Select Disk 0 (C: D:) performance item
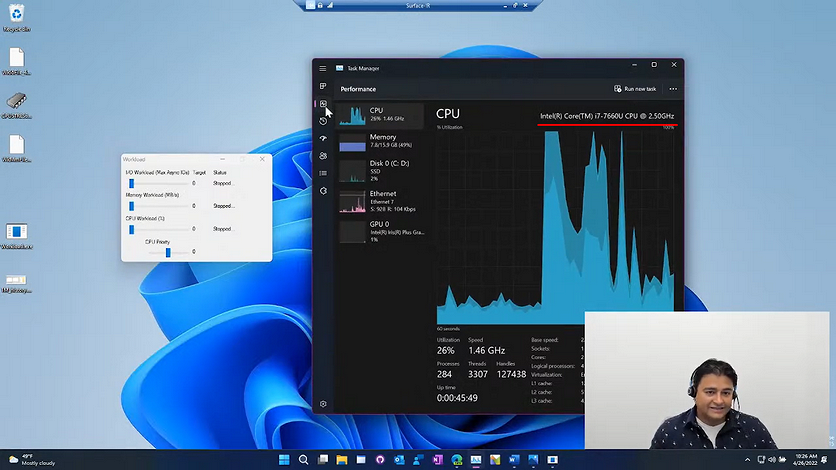This screenshot has height=470, width=836. coord(381,171)
